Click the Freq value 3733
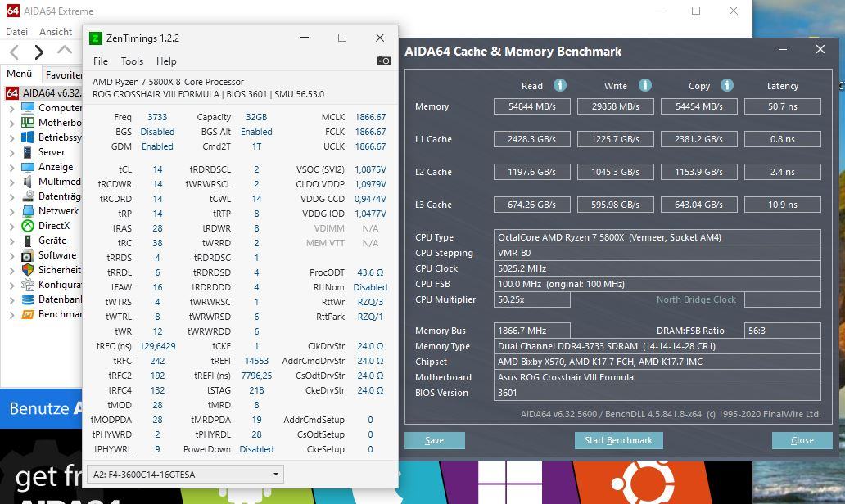This screenshot has width=845, height=504. [157, 117]
